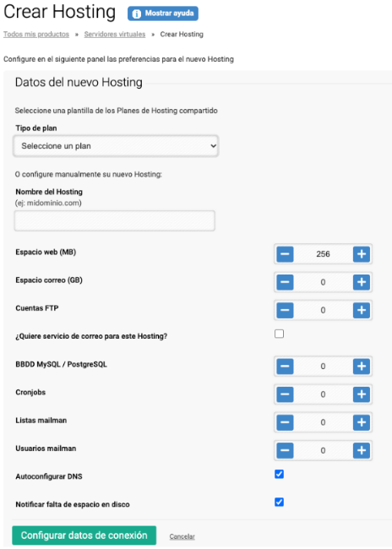Screen dimensions: 392x549
Task: Increase Espacio correo (GB) value
Action: pos(362,282)
